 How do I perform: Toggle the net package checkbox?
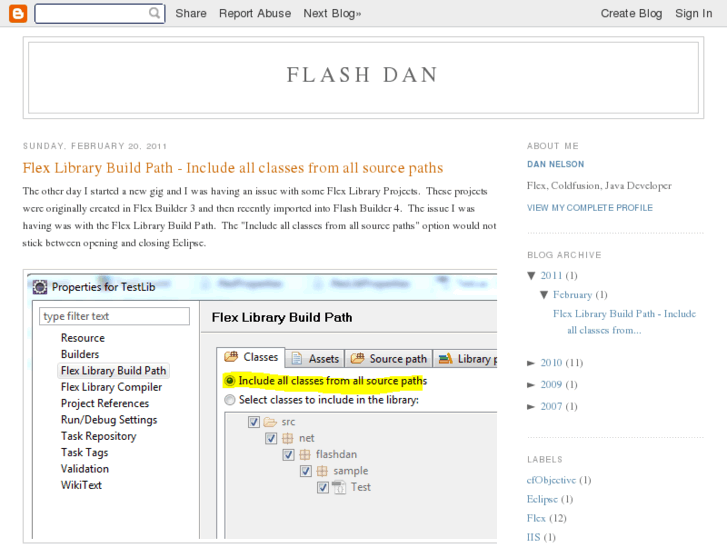click(x=271, y=438)
